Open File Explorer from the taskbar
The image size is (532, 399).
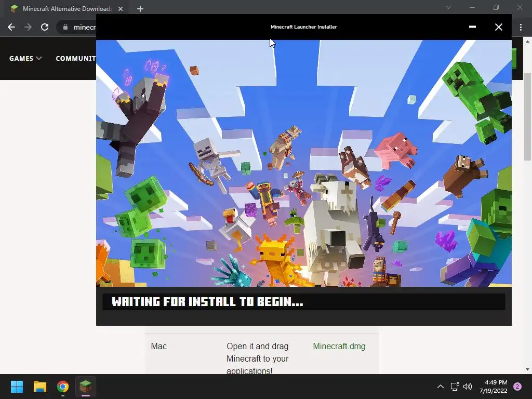(x=39, y=387)
